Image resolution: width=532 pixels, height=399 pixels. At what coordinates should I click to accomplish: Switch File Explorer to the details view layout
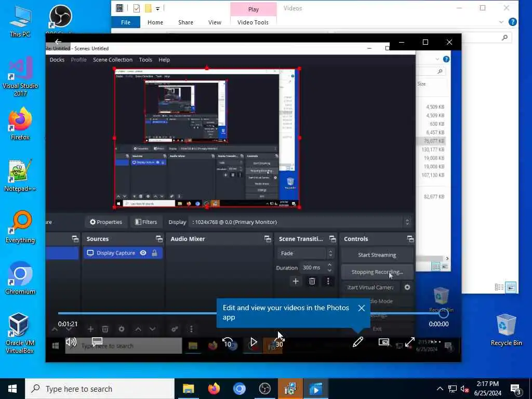[499, 287]
